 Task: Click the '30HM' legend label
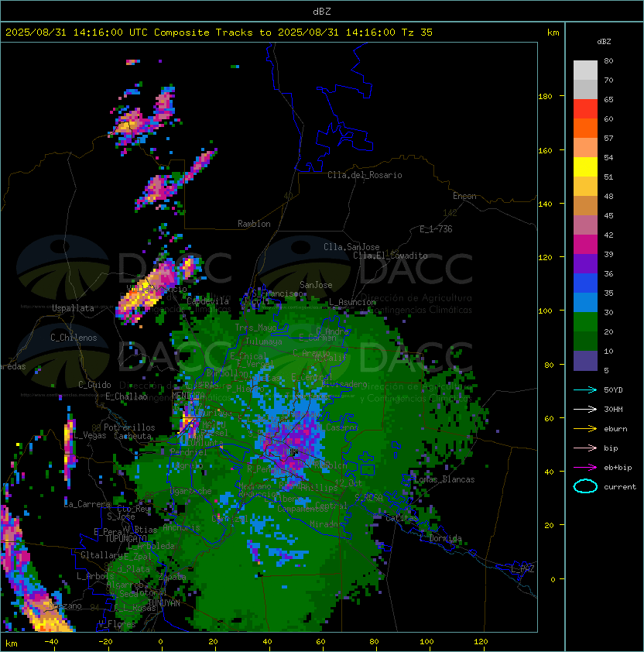(x=613, y=409)
